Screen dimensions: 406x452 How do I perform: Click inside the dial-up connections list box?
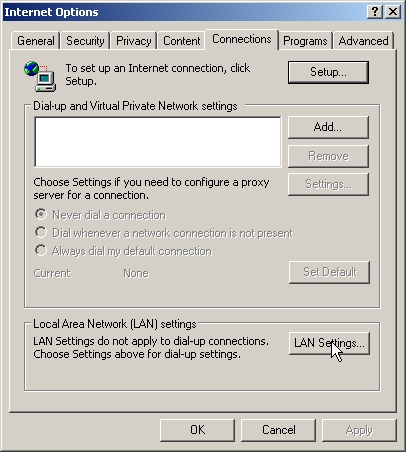[x=158, y=142]
